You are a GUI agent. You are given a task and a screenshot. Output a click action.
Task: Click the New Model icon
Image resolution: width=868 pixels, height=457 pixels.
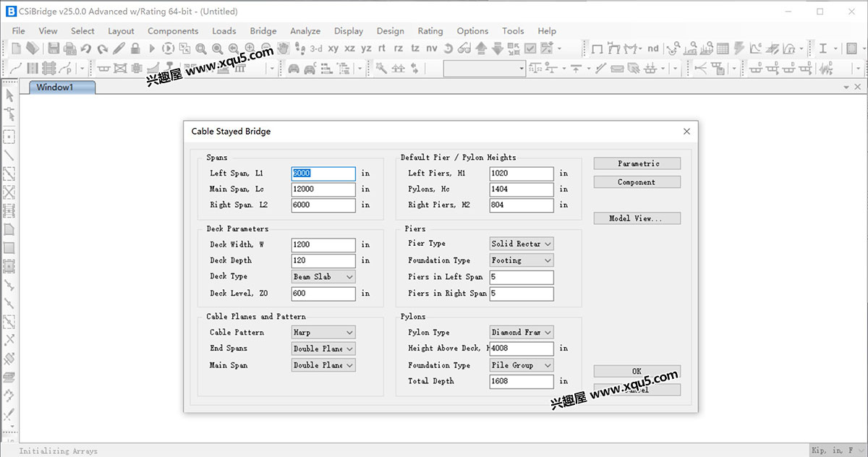click(x=17, y=48)
